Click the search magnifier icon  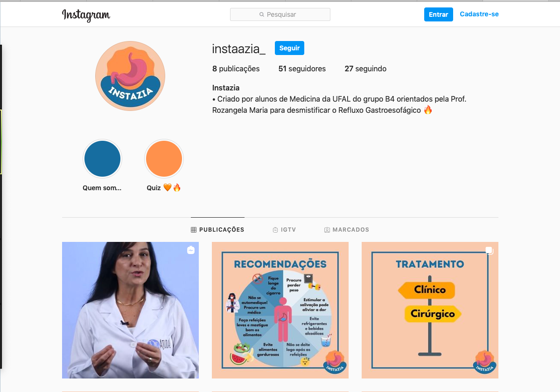click(262, 15)
